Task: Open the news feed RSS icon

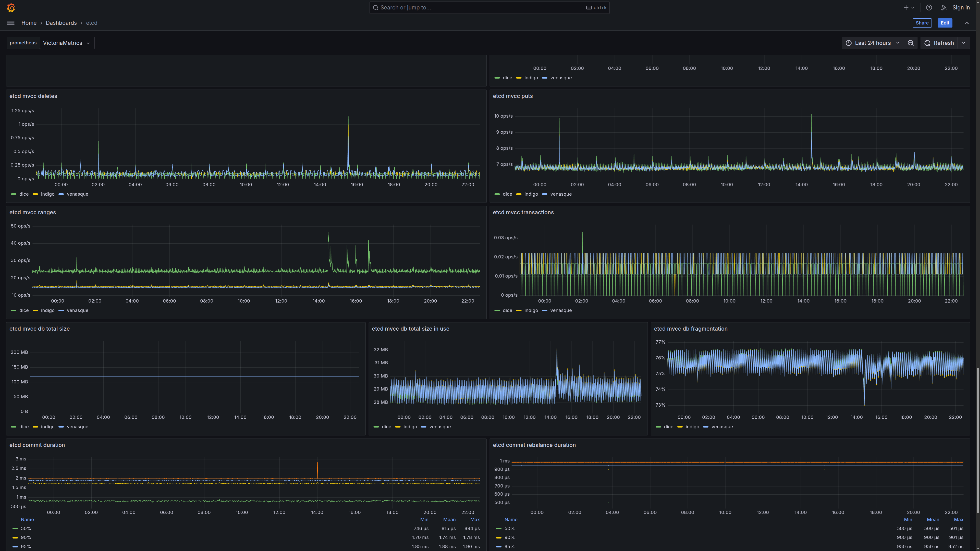Action: coord(944,8)
